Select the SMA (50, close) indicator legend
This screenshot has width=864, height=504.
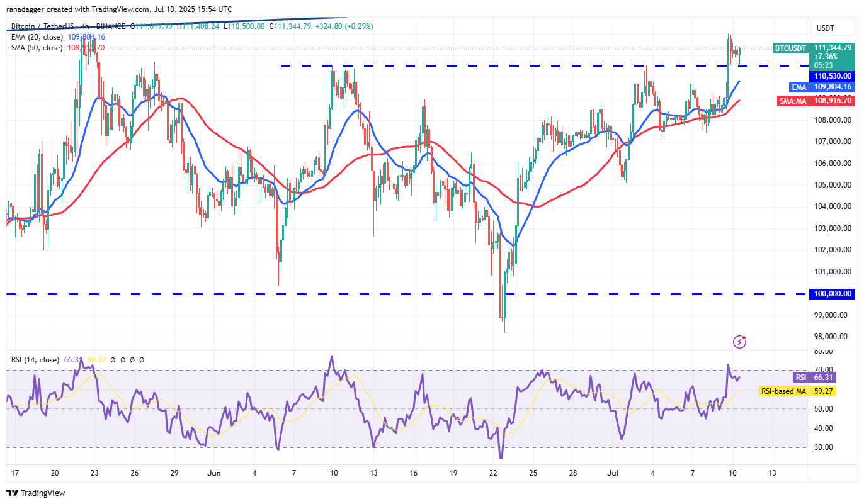[x=37, y=48]
